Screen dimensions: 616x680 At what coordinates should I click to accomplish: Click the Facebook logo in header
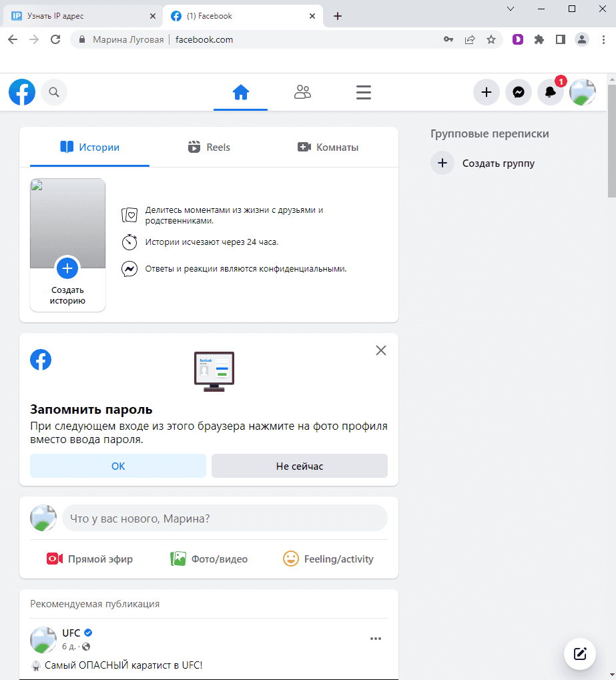point(22,93)
